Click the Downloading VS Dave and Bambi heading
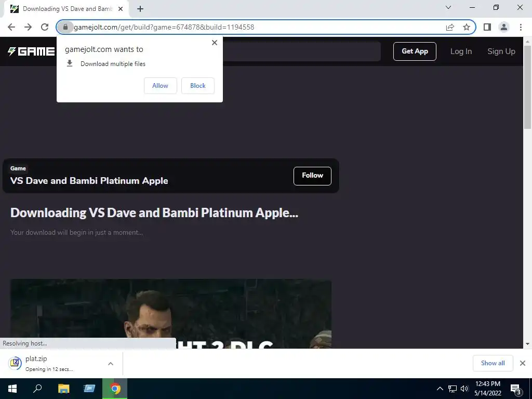This screenshot has width=532, height=399. (x=154, y=212)
